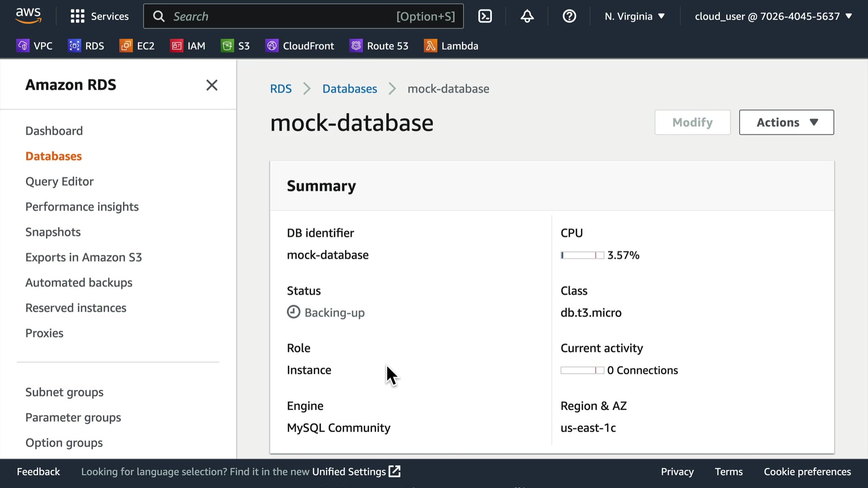The height and width of the screenshot is (488, 868).
Task: Open the Lambda shortcut icon
Action: (430, 46)
